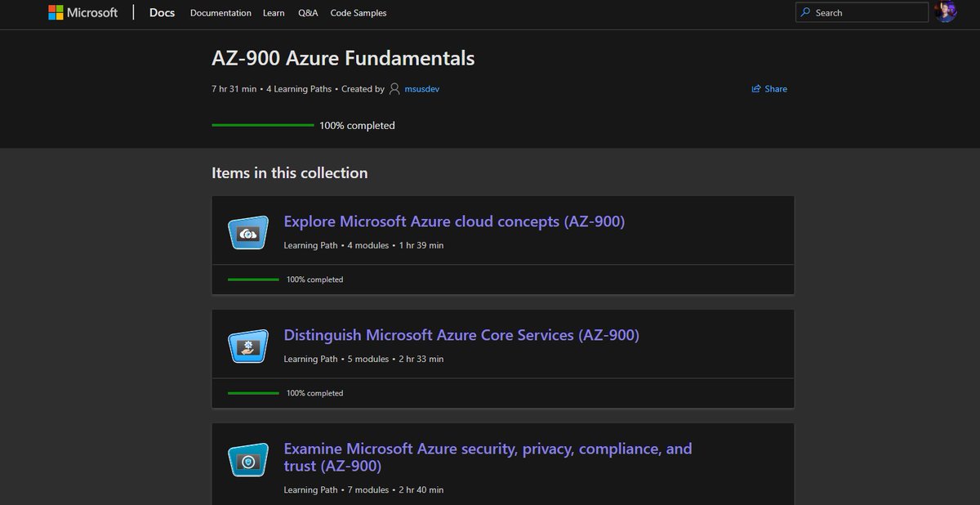Click the security and trust path badge
The width and height of the screenshot is (980, 505).
click(248, 462)
